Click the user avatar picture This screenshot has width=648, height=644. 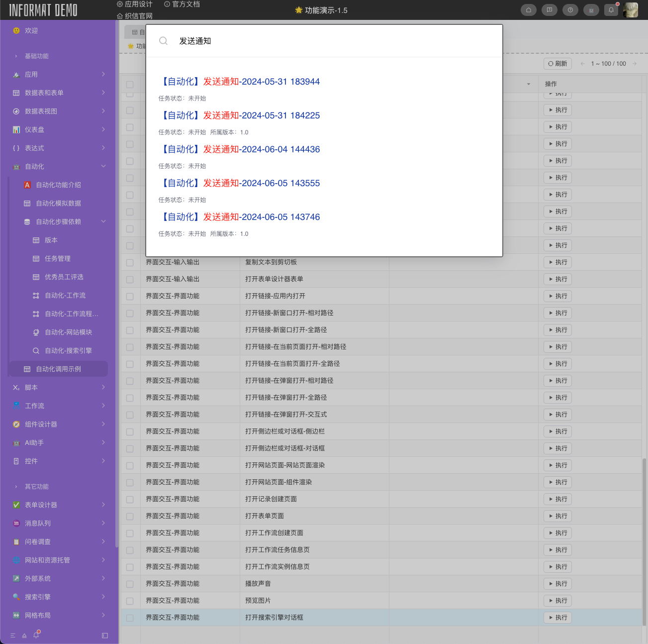pyautogui.click(x=631, y=10)
